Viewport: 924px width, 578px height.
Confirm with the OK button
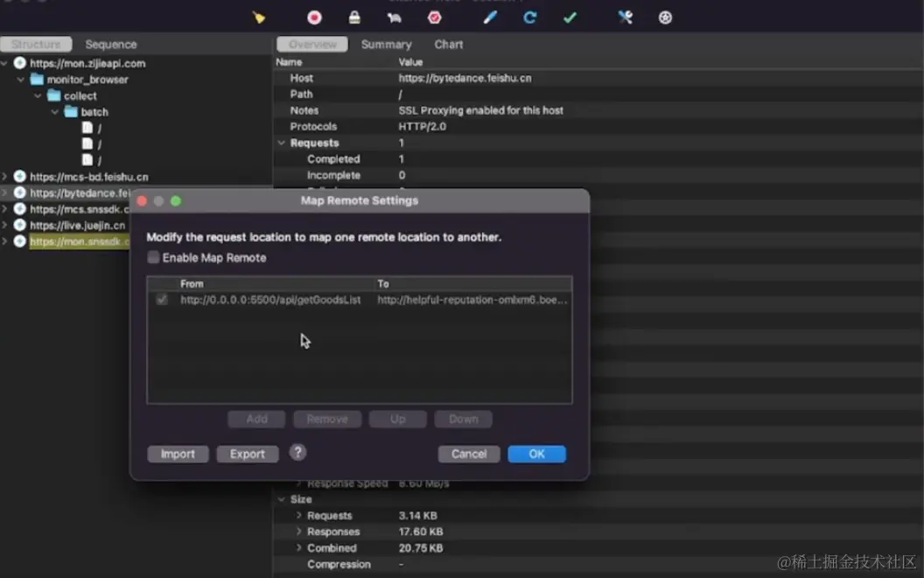coord(537,454)
